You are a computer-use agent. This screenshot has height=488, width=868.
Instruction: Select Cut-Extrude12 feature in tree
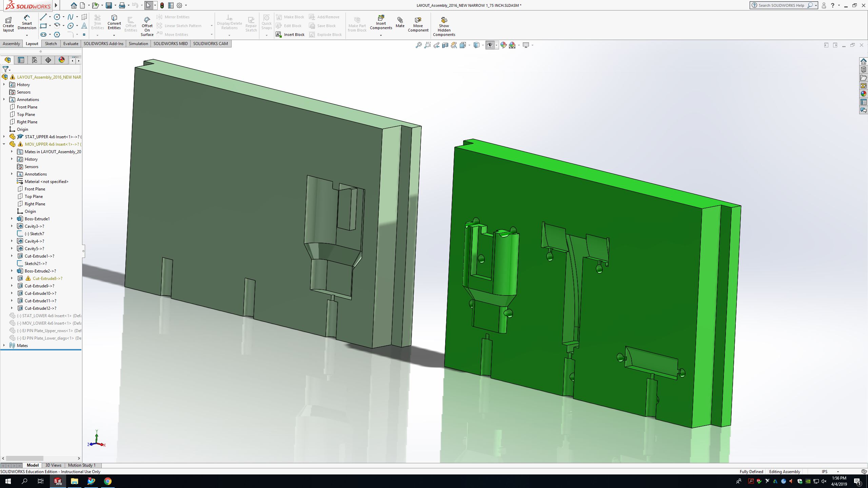(40, 308)
